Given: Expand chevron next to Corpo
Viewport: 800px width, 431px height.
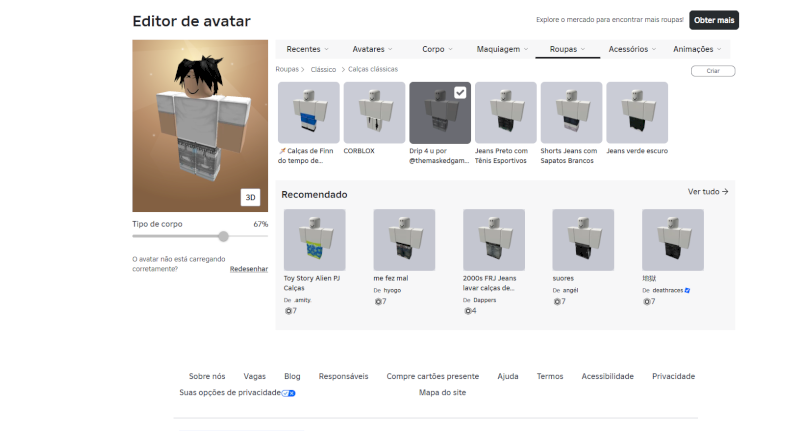Looking at the screenshot, I should click(451, 49).
